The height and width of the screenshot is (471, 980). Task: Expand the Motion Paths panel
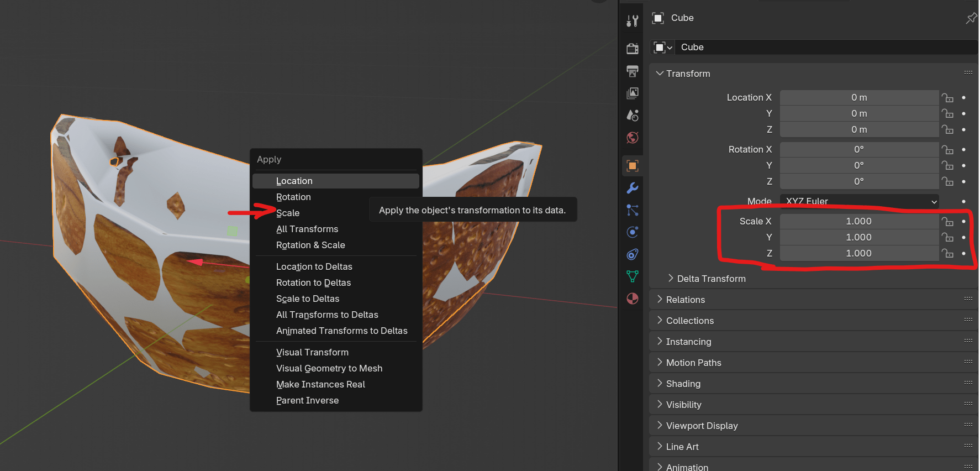pyautogui.click(x=660, y=363)
